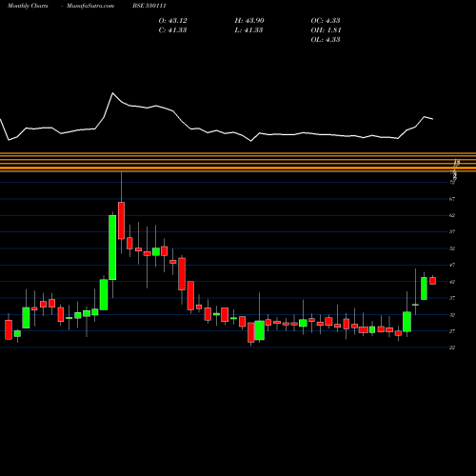Select the tallest green candle reaching 62
This screenshot has width=476, height=476.
pyautogui.click(x=112, y=248)
